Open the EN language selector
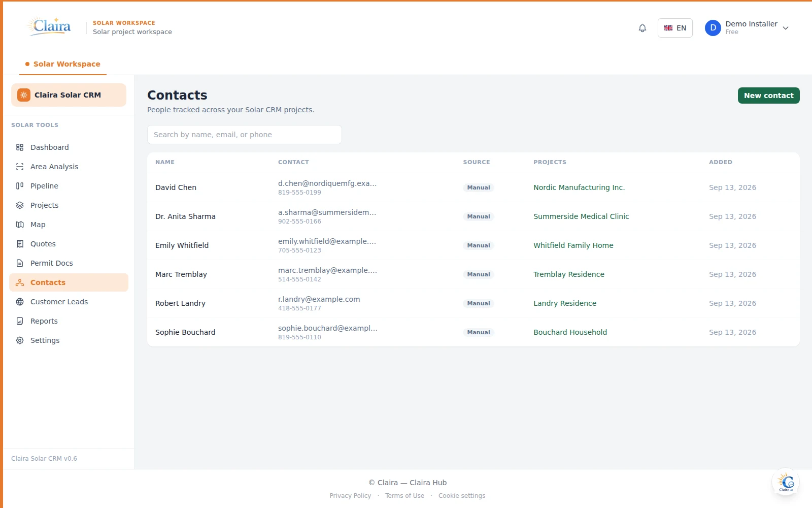Viewport: 812px width, 508px height. point(675,28)
